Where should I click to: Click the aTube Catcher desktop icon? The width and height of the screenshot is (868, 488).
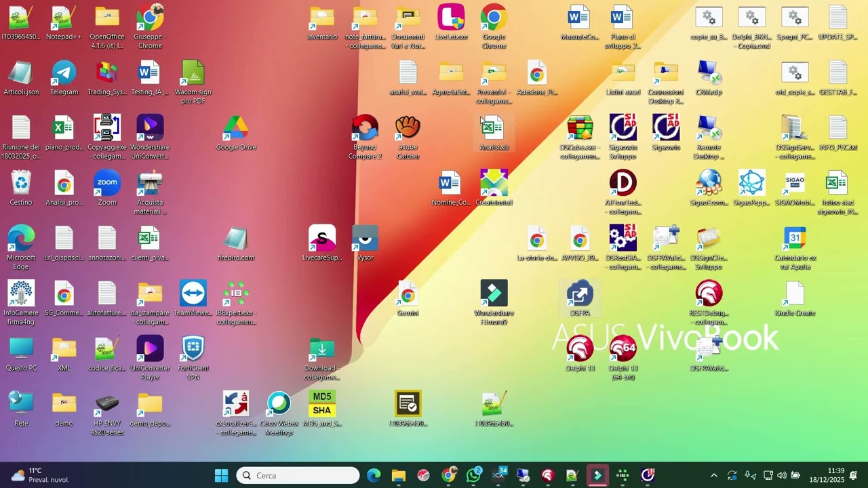point(408,138)
